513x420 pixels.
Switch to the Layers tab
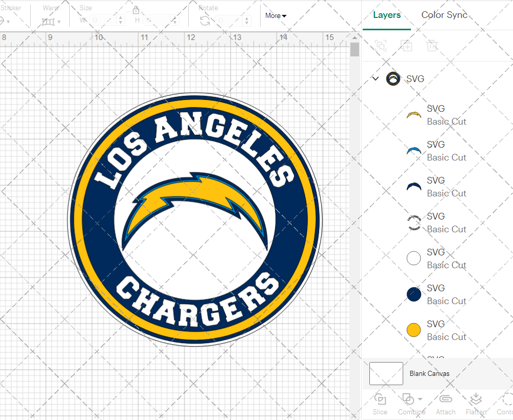387,15
